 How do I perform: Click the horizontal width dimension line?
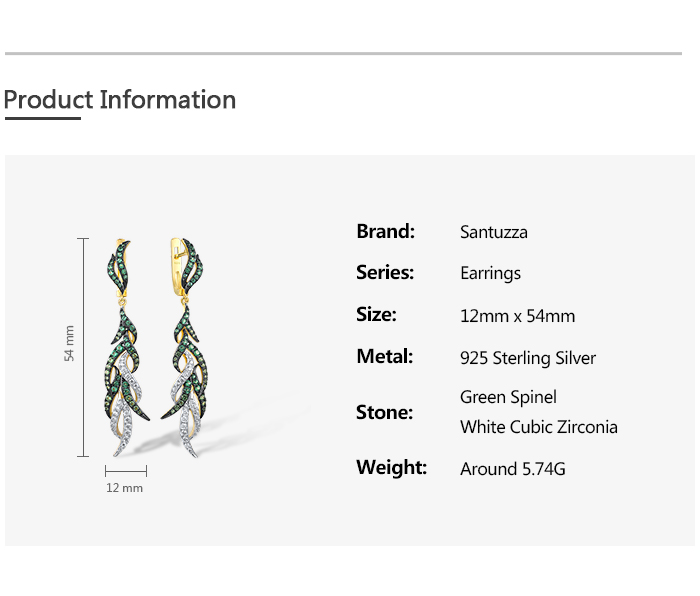click(x=125, y=470)
